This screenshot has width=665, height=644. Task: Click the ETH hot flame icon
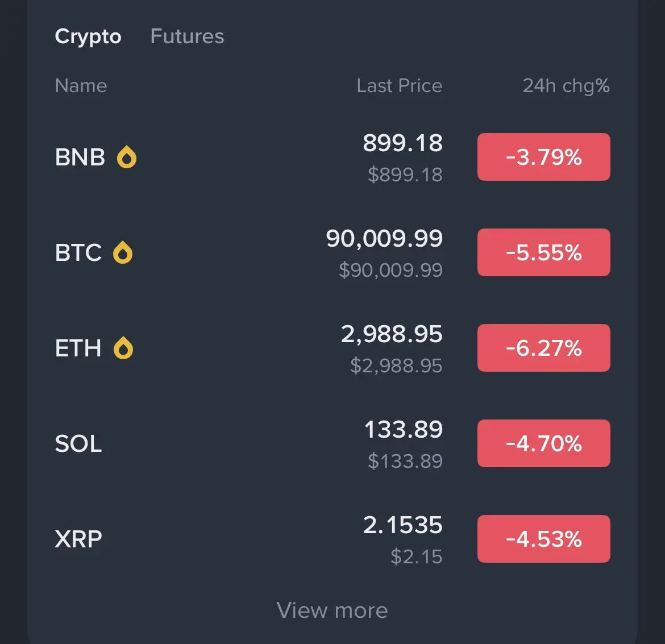pyautogui.click(x=123, y=348)
